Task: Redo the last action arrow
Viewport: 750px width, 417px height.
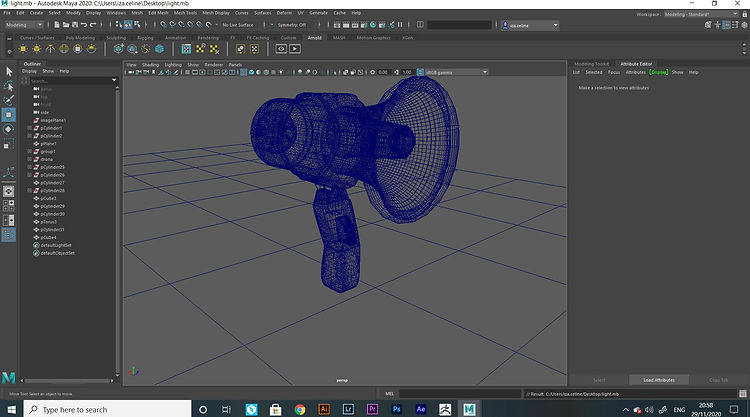Action: pyautogui.click(x=93, y=25)
